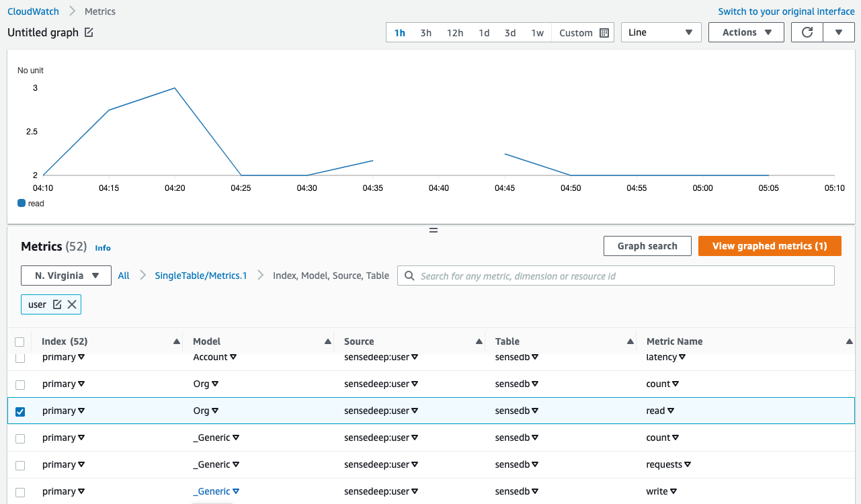Sort by the Model column arrow
The width and height of the screenshot is (861, 504).
pos(328,341)
